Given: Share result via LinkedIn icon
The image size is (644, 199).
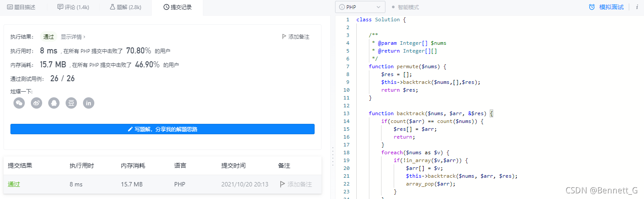Looking at the screenshot, I should point(89,103).
